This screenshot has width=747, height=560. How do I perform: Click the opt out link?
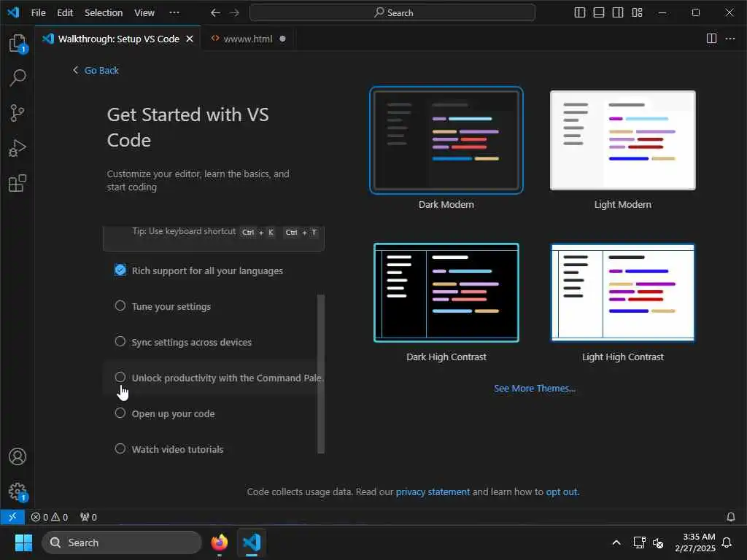pyautogui.click(x=562, y=491)
